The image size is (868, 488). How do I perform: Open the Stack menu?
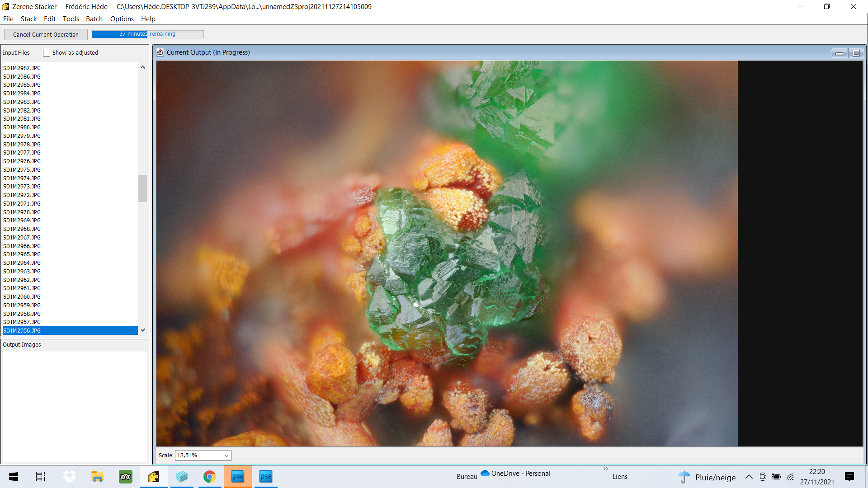click(28, 19)
